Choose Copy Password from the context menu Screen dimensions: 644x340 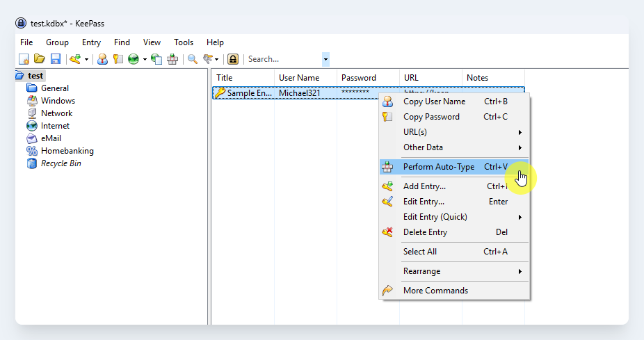click(x=431, y=117)
